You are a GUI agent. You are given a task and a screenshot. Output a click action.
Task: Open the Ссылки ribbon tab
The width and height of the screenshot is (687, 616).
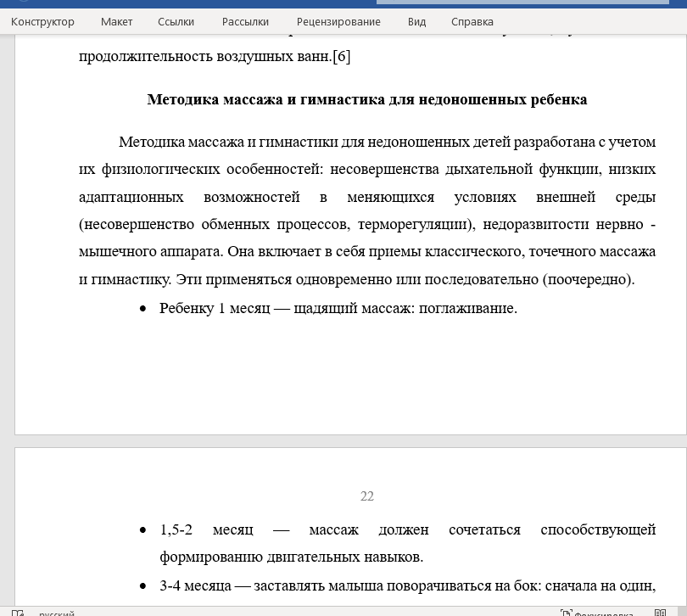(176, 21)
